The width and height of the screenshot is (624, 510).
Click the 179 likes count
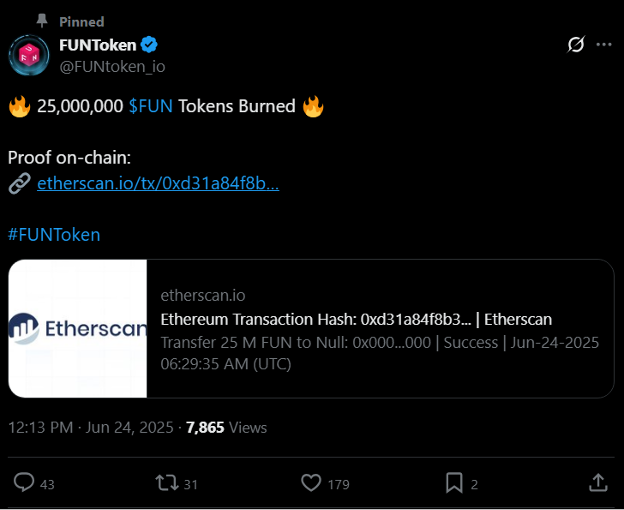[x=339, y=485]
